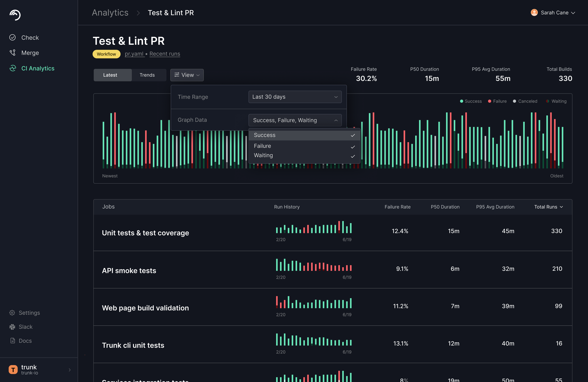
Task: Open Settings gear icon in sidebar
Action: point(12,313)
